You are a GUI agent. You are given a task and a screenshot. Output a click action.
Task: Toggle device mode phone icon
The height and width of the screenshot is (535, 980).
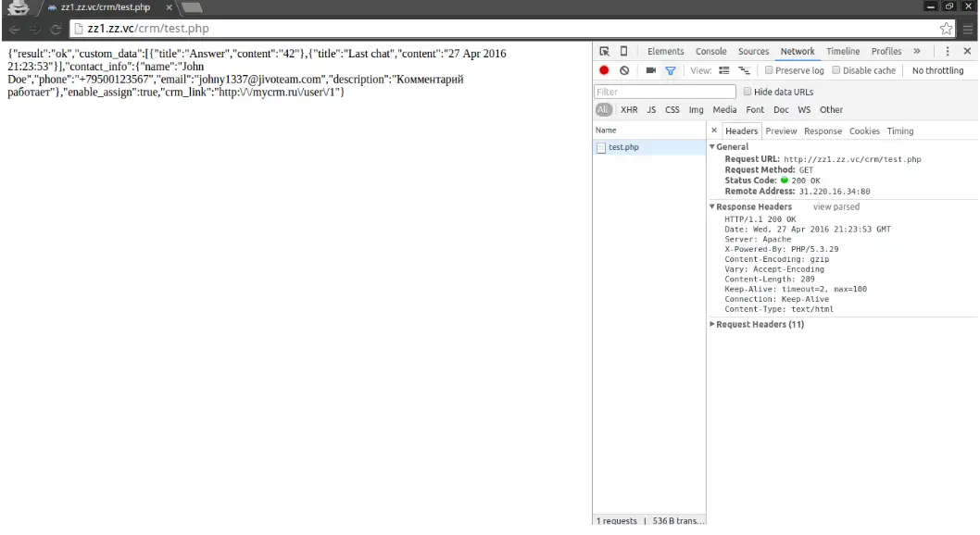click(623, 52)
